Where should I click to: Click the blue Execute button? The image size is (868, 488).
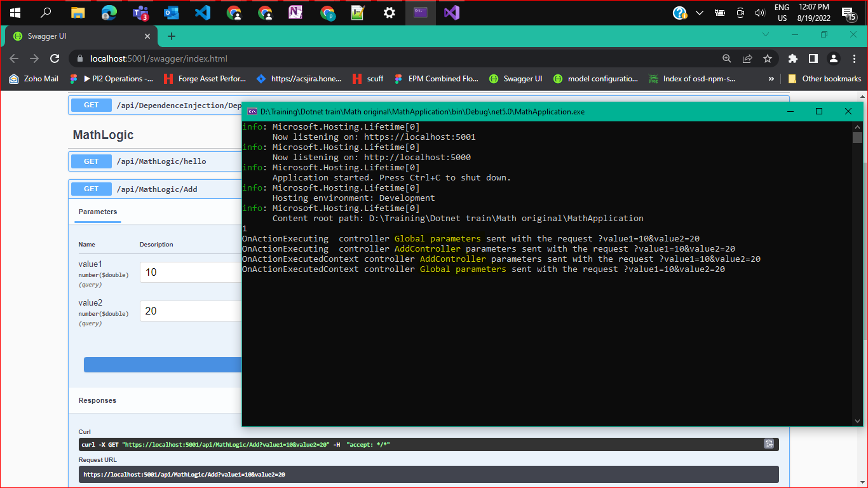tap(163, 364)
